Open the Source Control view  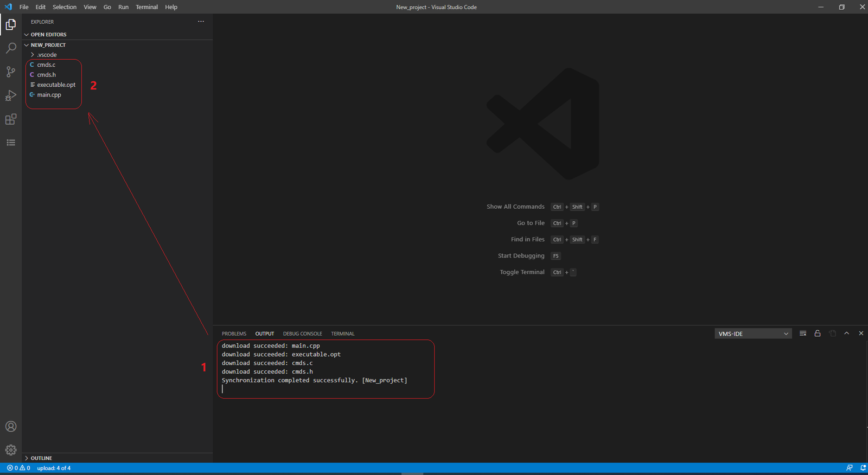coord(11,72)
